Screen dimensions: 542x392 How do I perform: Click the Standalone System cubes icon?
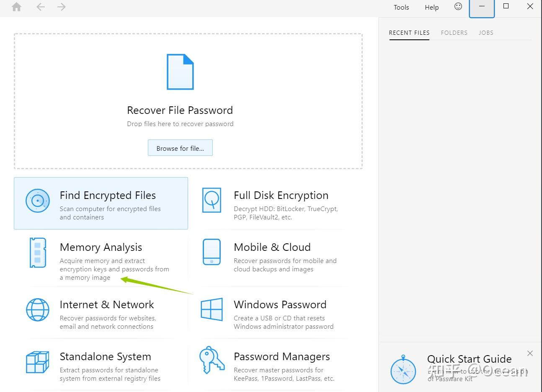pyautogui.click(x=38, y=362)
